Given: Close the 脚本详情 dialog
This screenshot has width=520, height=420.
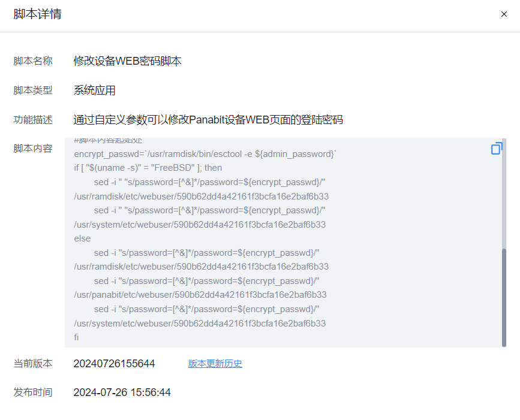Looking at the screenshot, I should pyautogui.click(x=504, y=14).
